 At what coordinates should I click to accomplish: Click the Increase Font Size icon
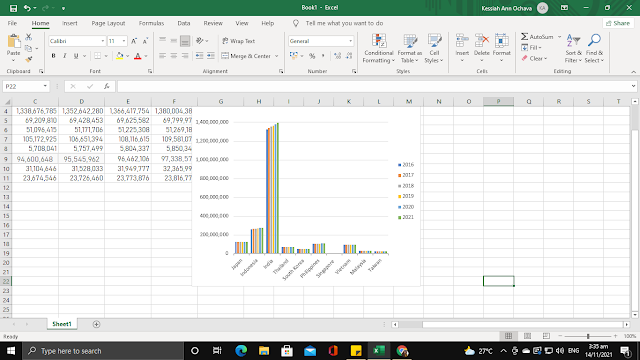(134, 41)
